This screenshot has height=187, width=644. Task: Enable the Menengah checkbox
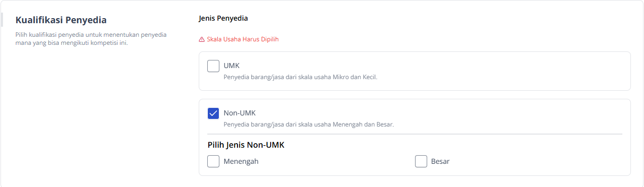[x=213, y=161]
